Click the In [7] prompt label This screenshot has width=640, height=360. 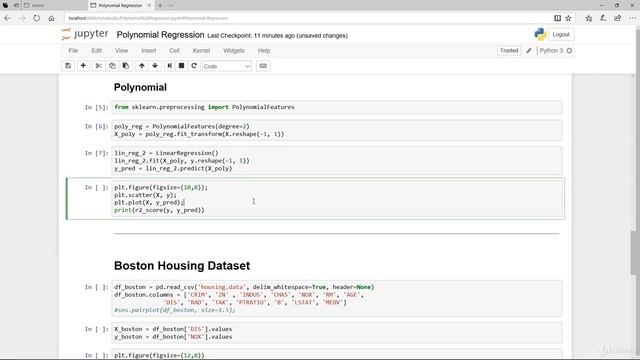(x=96, y=153)
